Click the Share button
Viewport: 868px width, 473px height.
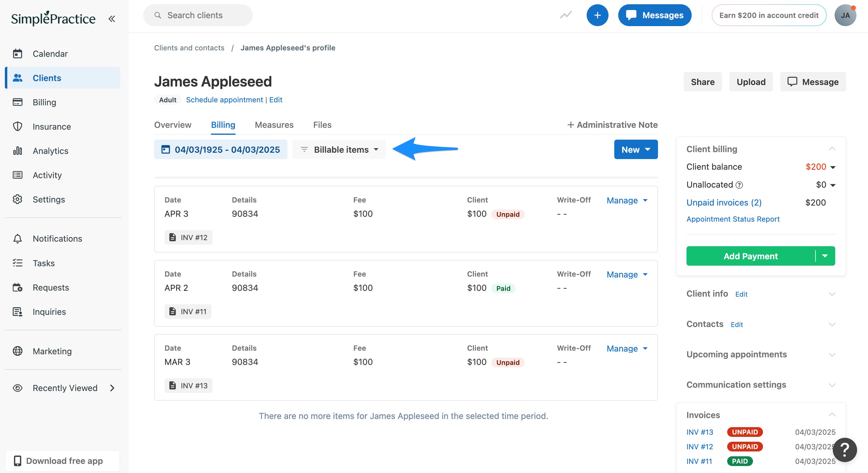[703, 82]
